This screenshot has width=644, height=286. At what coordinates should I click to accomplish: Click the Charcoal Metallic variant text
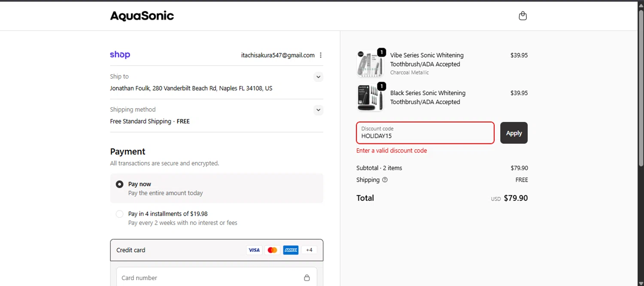click(410, 73)
